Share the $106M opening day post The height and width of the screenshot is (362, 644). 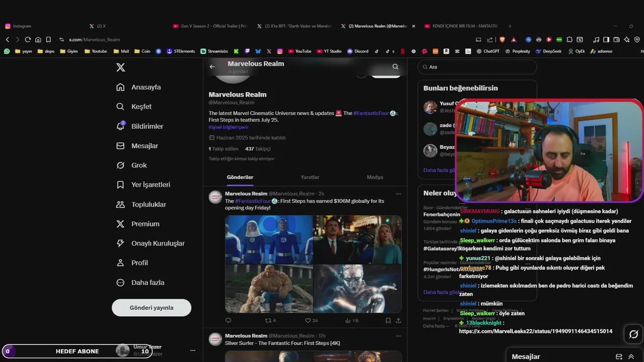tap(398, 320)
